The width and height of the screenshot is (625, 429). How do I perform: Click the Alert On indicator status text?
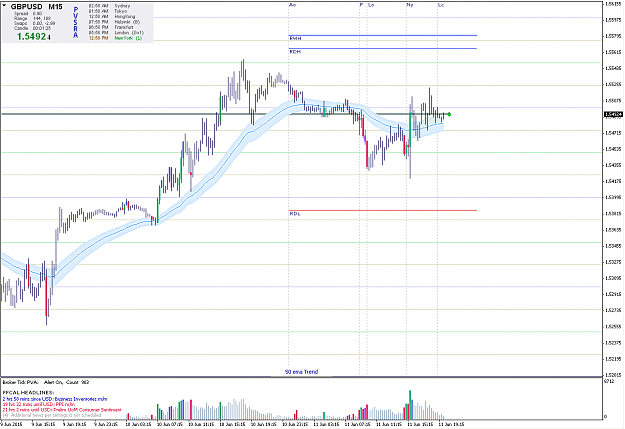click(53, 382)
